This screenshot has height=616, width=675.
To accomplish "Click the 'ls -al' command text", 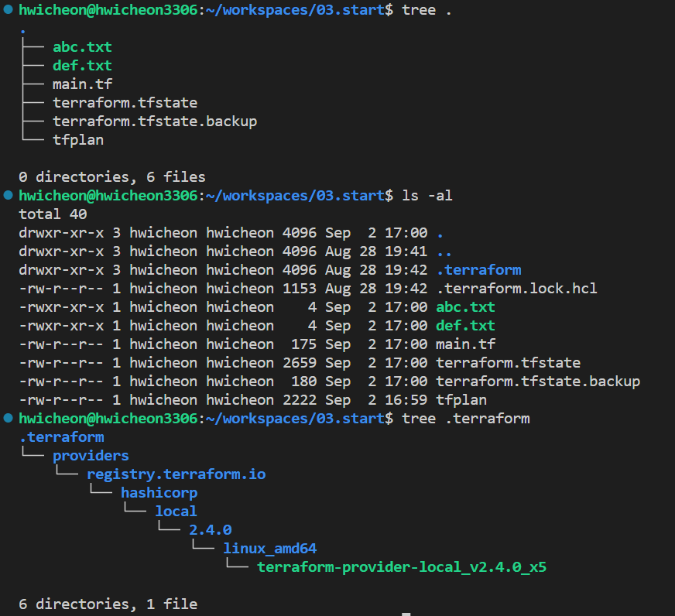I will (427, 196).
